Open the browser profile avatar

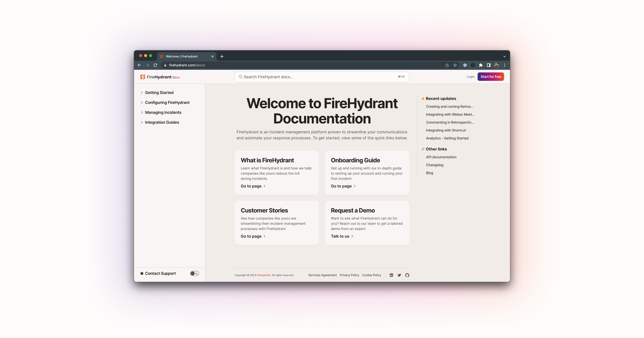coord(497,65)
